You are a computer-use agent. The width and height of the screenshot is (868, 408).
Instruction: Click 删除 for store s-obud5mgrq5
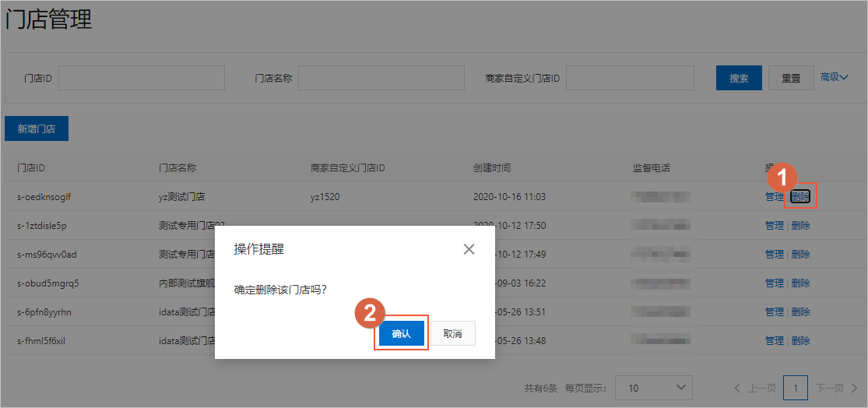tap(800, 283)
